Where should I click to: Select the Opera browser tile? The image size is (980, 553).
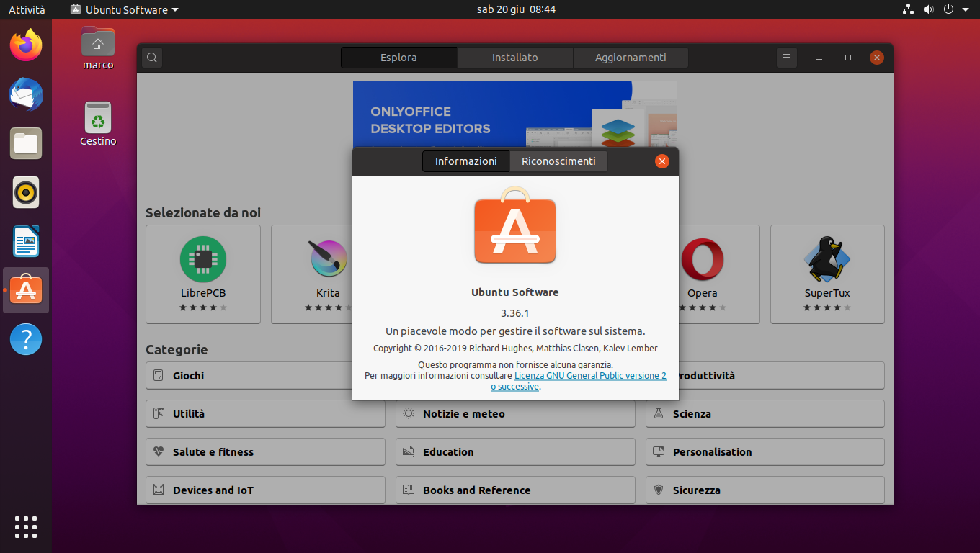[x=703, y=259]
